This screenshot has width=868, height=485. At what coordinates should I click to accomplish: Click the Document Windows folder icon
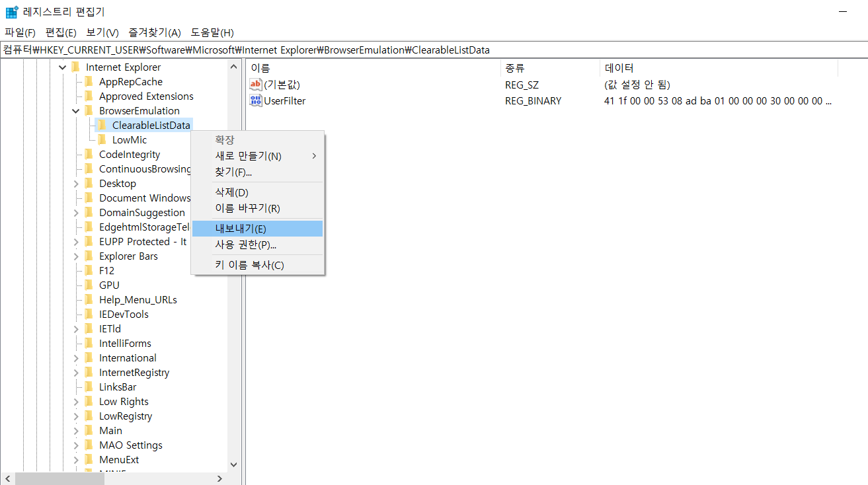(89, 198)
